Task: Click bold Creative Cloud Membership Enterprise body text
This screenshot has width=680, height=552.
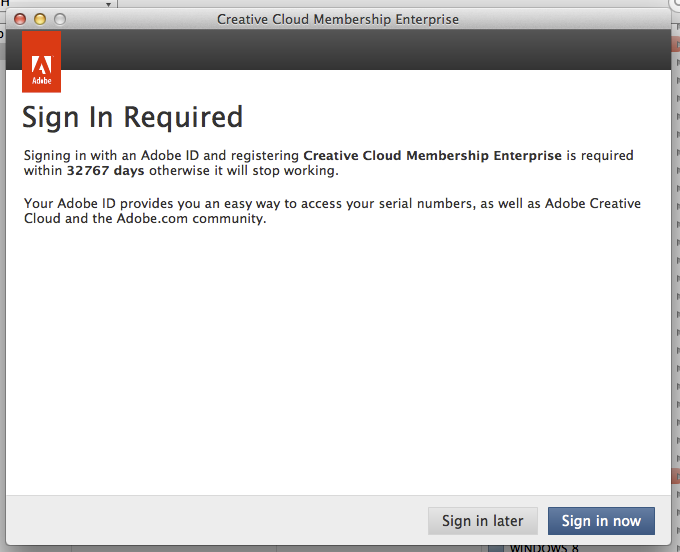Action: click(x=430, y=155)
